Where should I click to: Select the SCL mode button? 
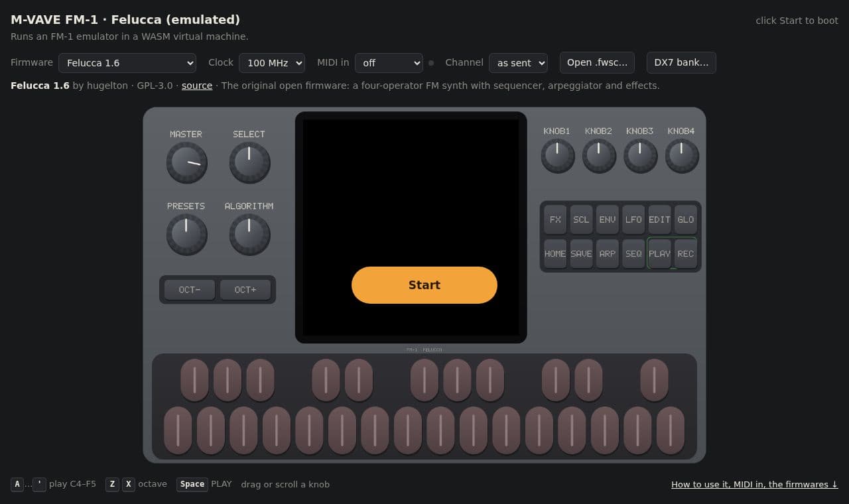pos(581,220)
